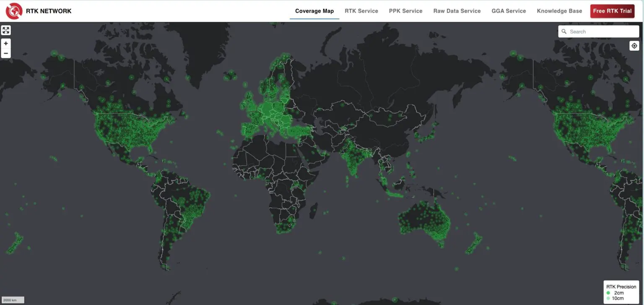The image size is (644, 305).
Task: Click the RTK Precision legend title
Action: click(621, 287)
